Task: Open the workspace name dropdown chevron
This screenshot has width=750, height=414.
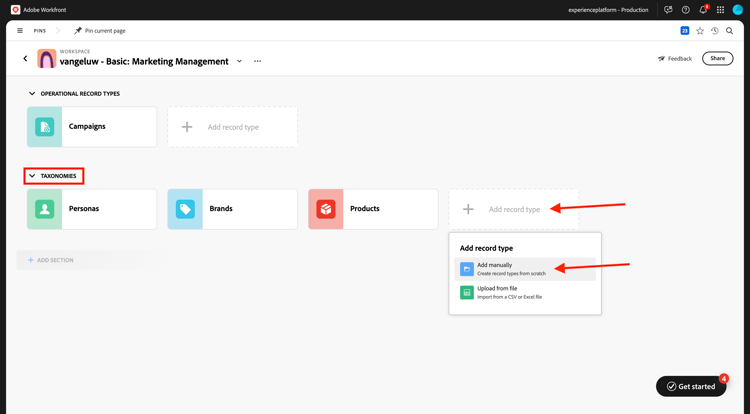Action: coord(239,61)
